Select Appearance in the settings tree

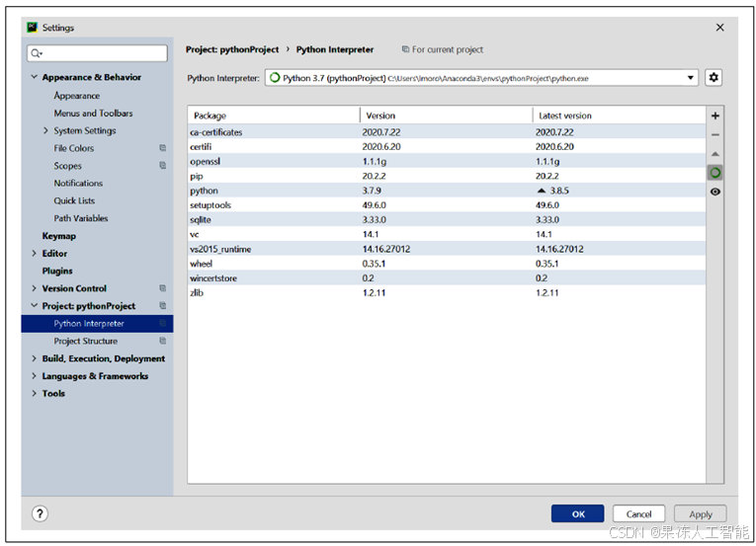[77, 96]
